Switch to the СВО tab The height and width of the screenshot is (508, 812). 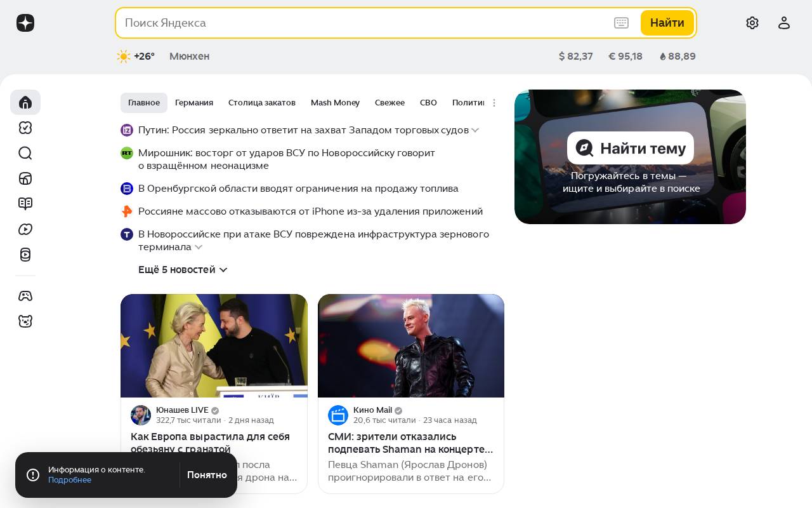428,103
